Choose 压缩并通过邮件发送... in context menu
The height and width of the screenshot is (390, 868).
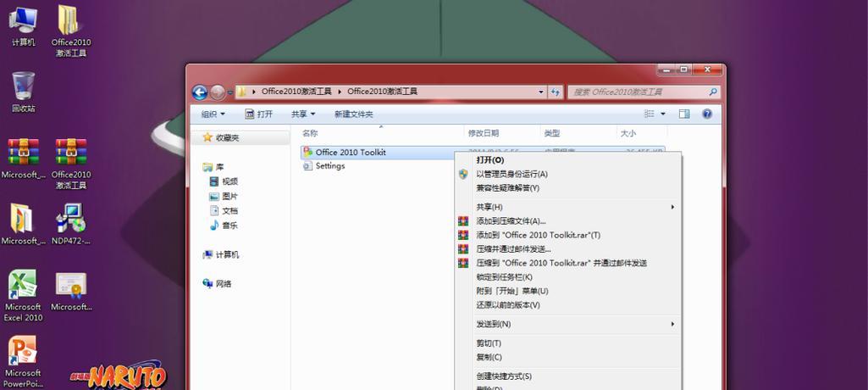[x=568, y=248]
